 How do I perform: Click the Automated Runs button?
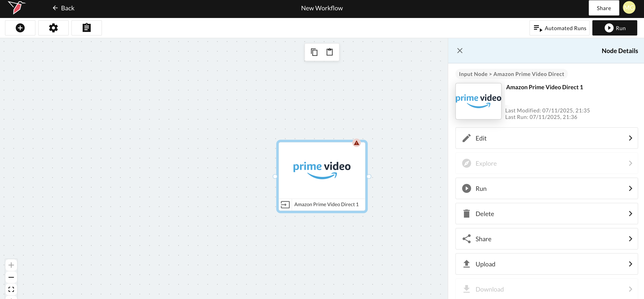tap(559, 28)
